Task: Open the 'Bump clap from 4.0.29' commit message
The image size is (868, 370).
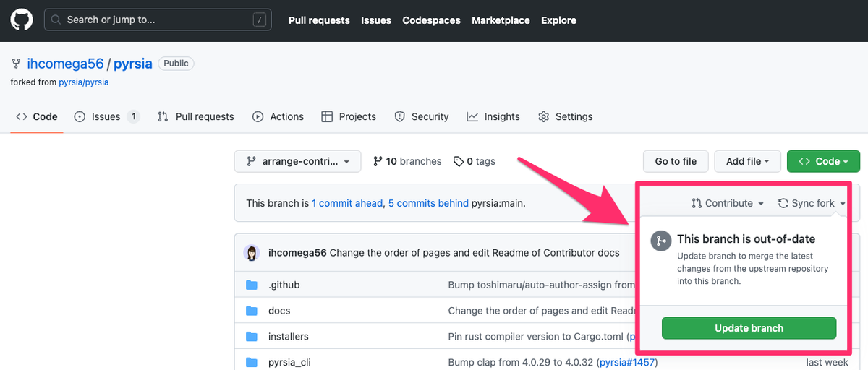Action: (x=522, y=362)
